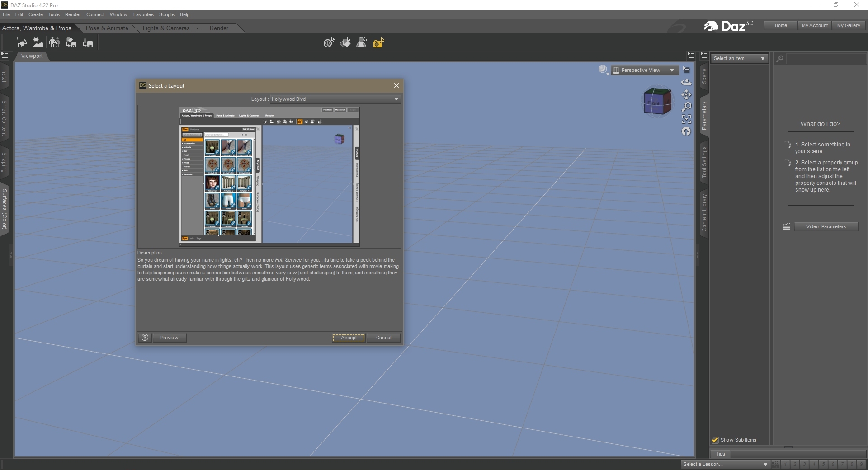This screenshot has width=868, height=470.
Task: Select the Surface Selection tool icon
Action: (345, 42)
